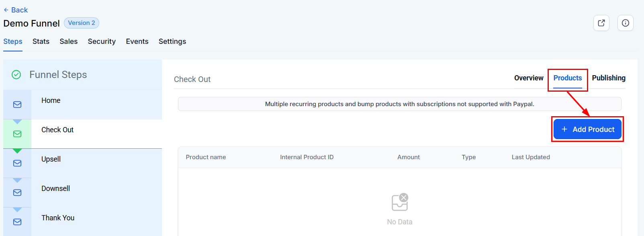
Task: Switch to the Steps tab
Action: coord(13,41)
